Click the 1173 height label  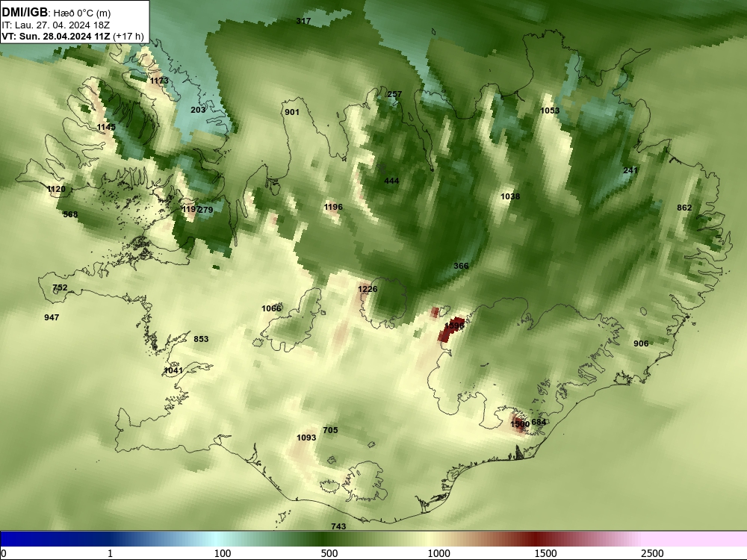(x=159, y=81)
